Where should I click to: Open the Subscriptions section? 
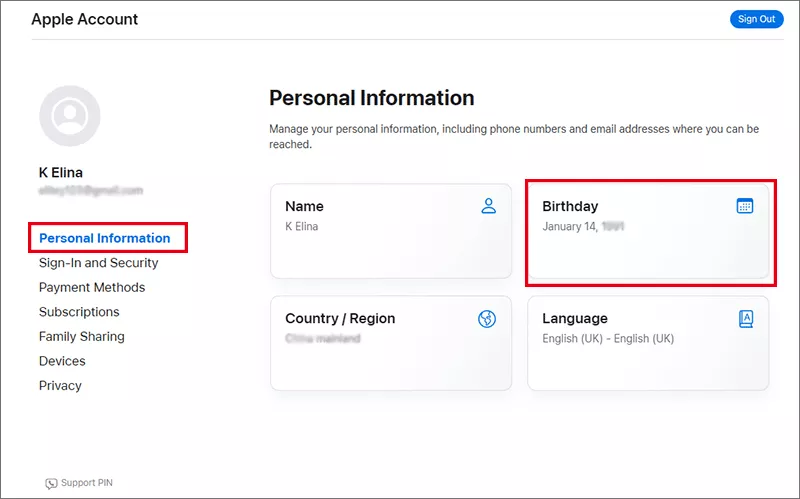click(79, 312)
